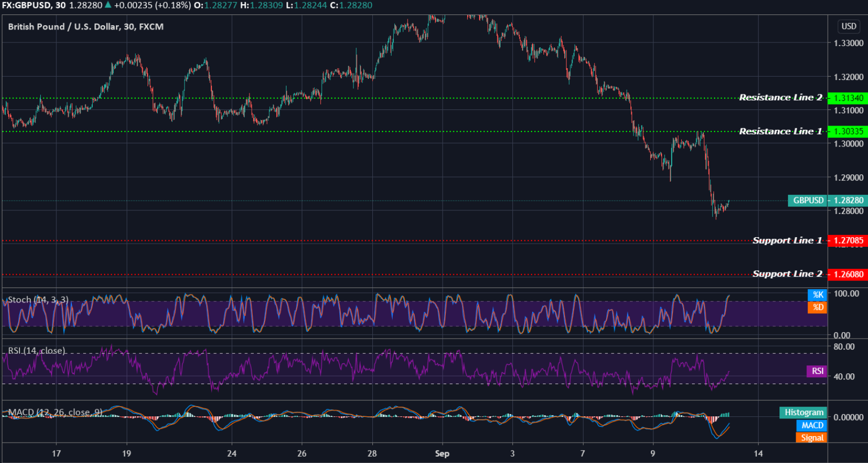The width and height of the screenshot is (868, 463).
Task: Select the Support Line 1 label
Action: (x=787, y=240)
